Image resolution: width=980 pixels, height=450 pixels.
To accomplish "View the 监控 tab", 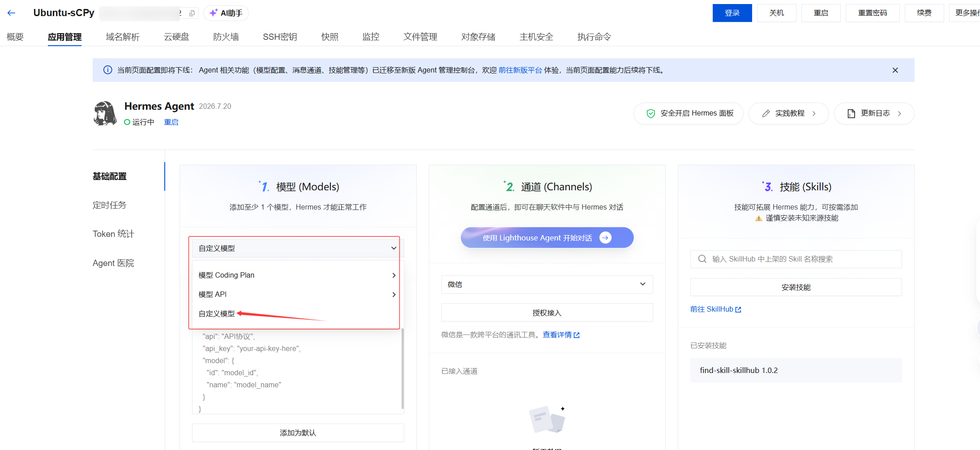I will click(371, 37).
